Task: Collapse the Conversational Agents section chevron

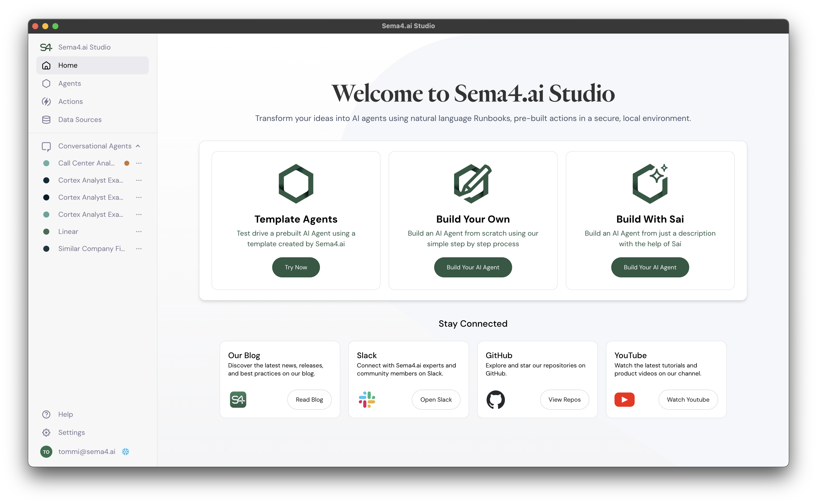Action: (138, 146)
